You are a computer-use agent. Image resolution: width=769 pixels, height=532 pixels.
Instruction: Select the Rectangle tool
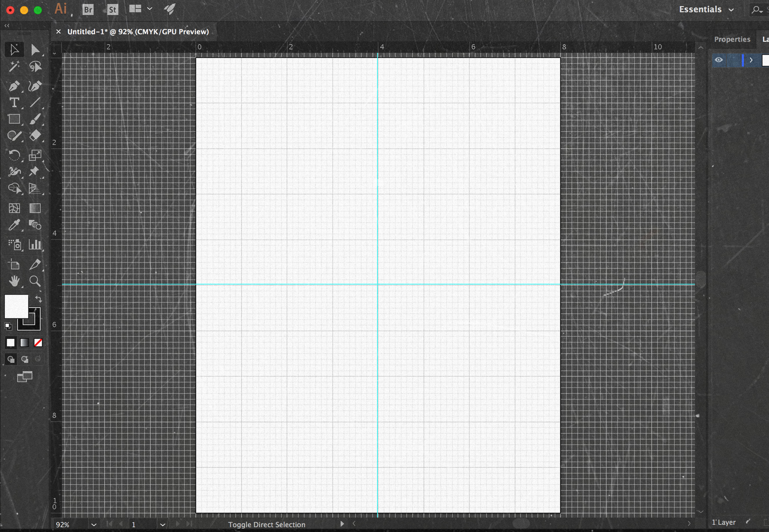tap(14, 119)
